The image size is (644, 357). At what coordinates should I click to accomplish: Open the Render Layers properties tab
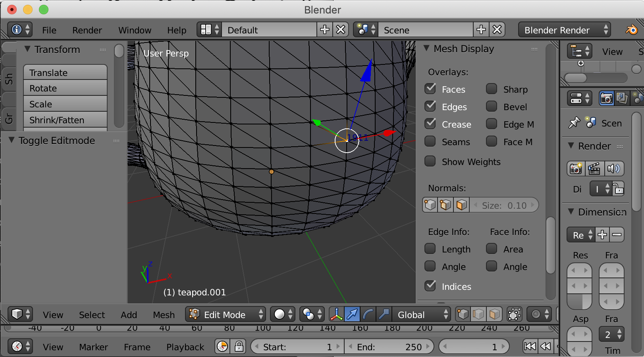point(622,98)
